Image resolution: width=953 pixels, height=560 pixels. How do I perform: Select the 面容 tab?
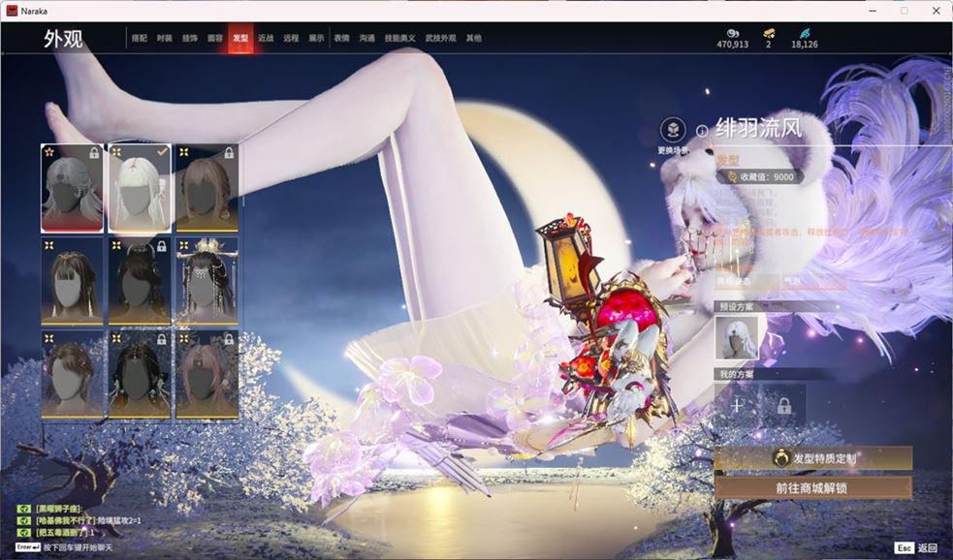pos(215,38)
